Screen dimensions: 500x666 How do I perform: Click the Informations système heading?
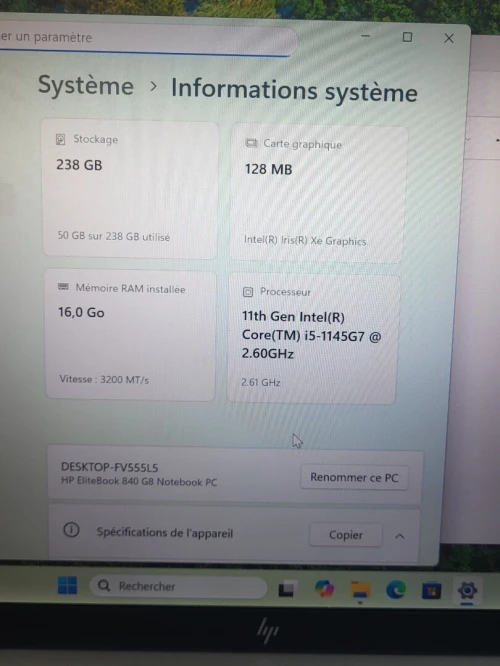[x=294, y=91]
